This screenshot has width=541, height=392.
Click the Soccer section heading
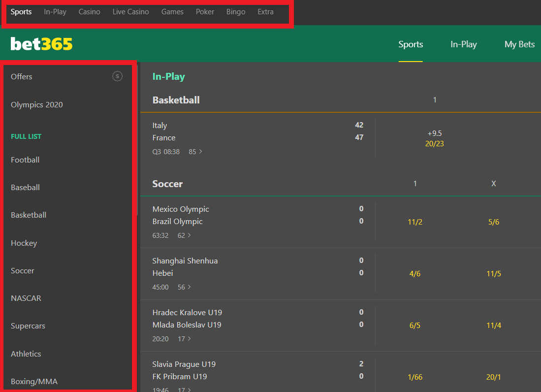pyautogui.click(x=167, y=184)
